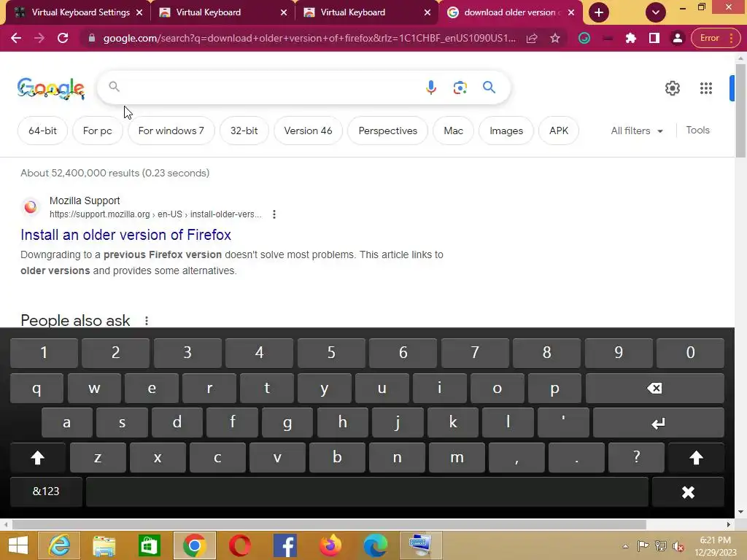Screen dimensions: 747x560
Task: Open Microsoft Store from the taskbar
Action: click(149, 545)
